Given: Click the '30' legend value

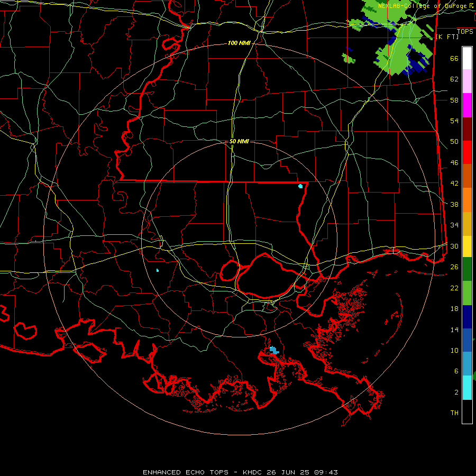Looking at the screenshot, I should point(454,246).
